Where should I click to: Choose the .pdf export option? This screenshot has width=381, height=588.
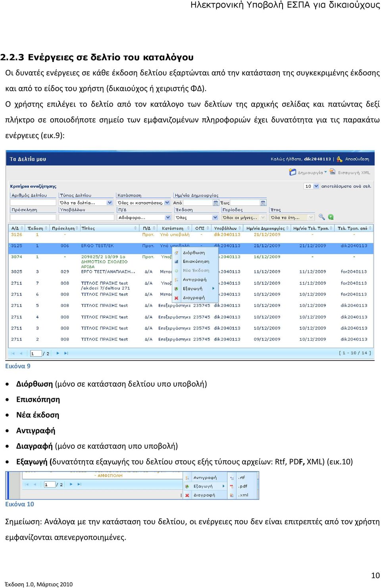243,486
